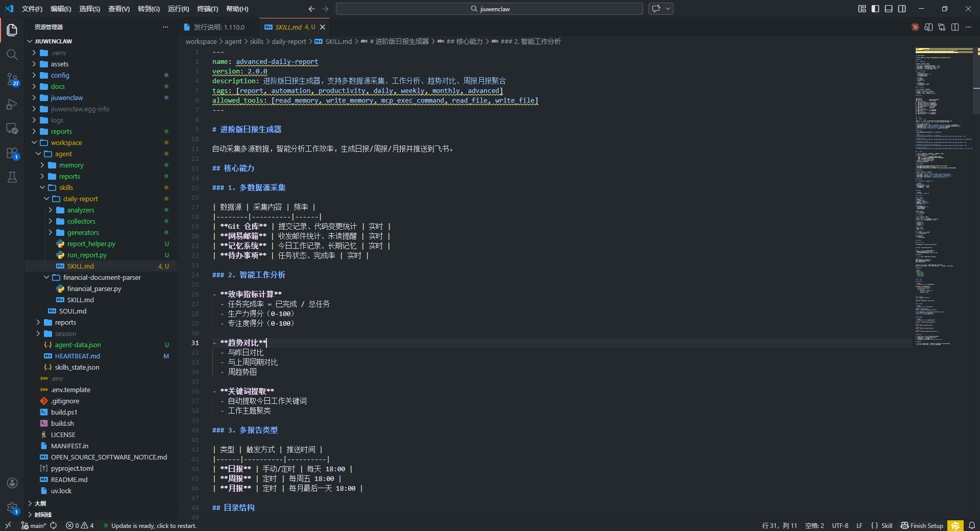
Task: Open the Testing flask view
Action: (12, 177)
